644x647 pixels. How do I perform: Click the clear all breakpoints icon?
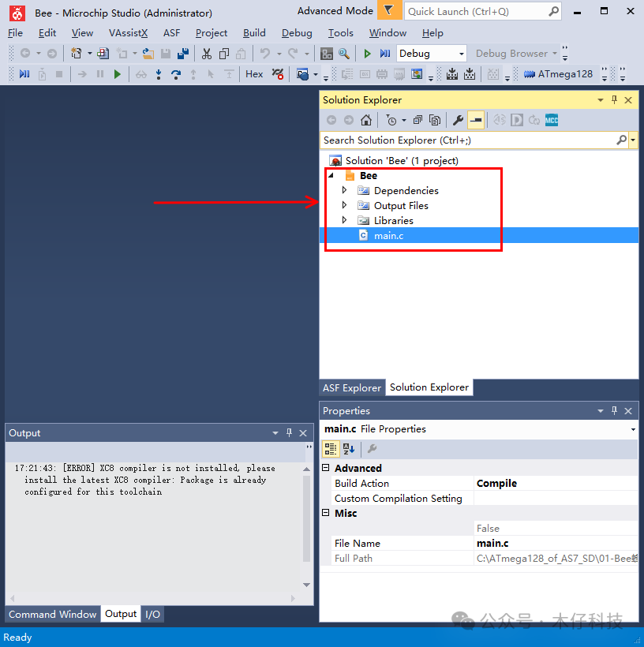point(279,74)
